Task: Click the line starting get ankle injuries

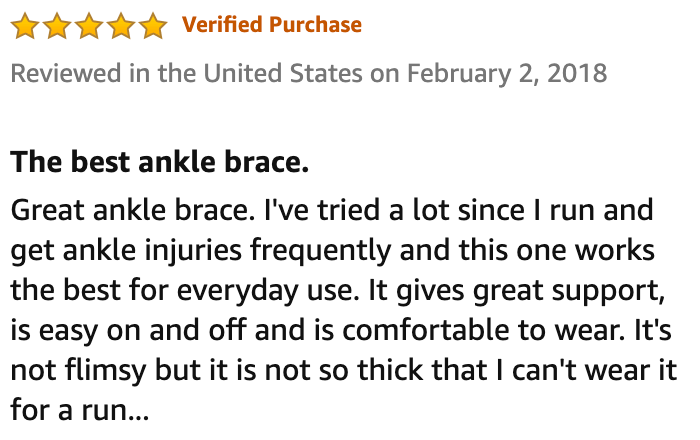Action: click(333, 251)
